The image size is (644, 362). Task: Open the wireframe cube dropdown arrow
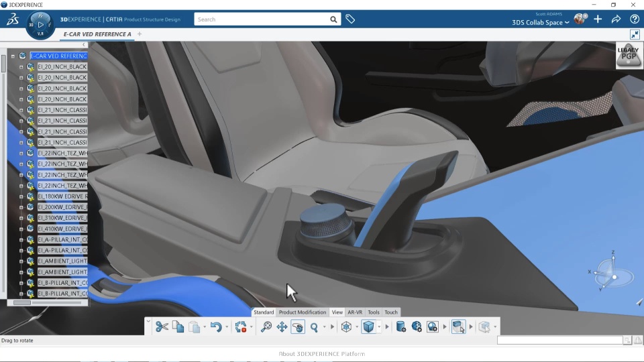coord(356,327)
